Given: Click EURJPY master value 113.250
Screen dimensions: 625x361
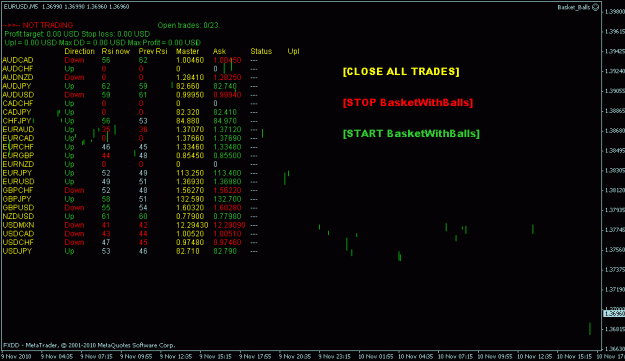Looking at the screenshot, I should (x=190, y=173).
